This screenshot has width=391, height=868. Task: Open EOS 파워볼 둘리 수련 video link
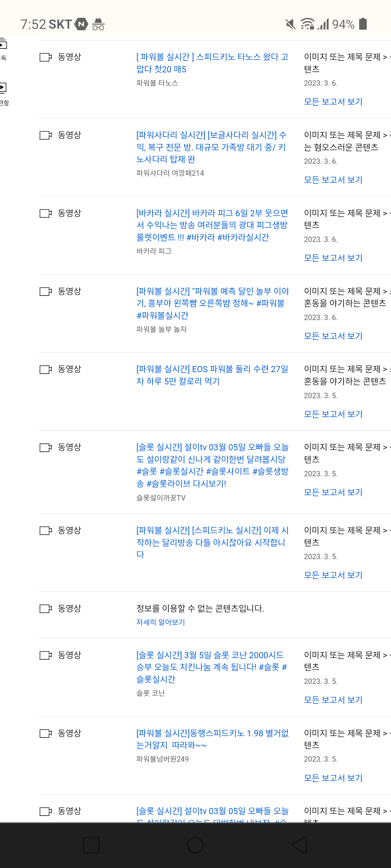(x=212, y=375)
